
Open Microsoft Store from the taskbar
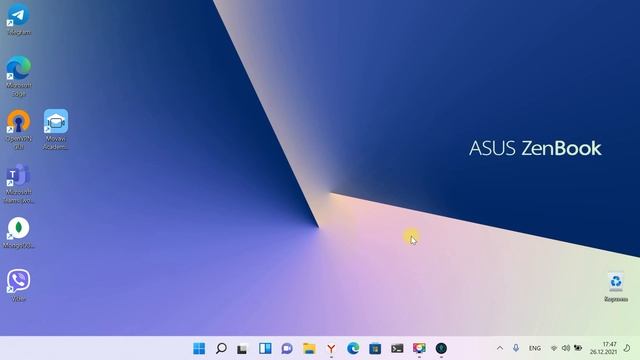tap(375, 348)
